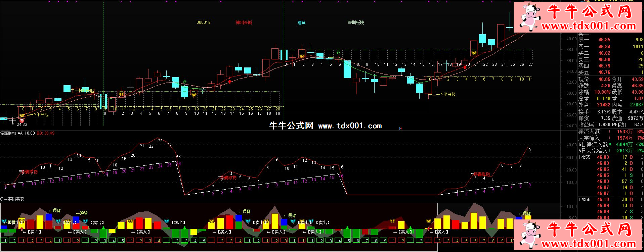This screenshot has width=644, height=252.
Task: Click rightmost red up arrow on K-line chart
Action: [x=465, y=67]
